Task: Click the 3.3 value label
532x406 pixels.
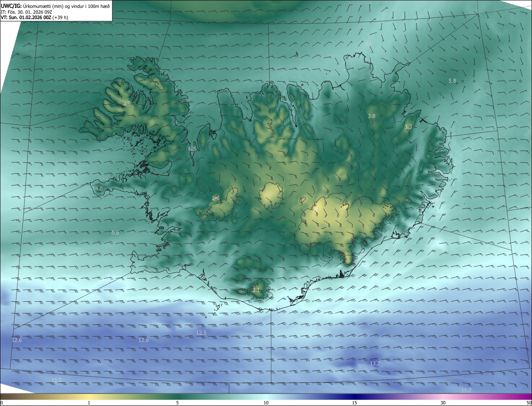Action: pyautogui.click(x=408, y=127)
